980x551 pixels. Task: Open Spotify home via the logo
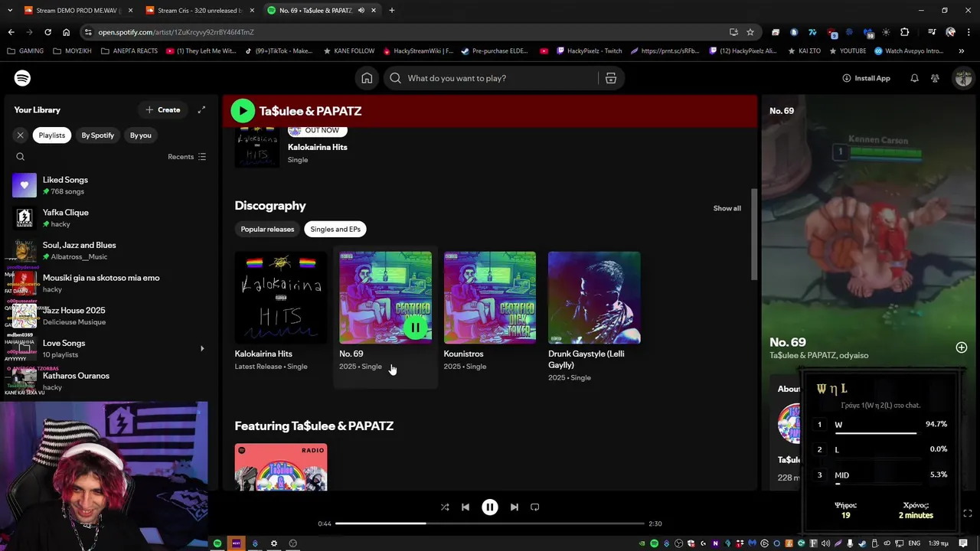click(22, 78)
